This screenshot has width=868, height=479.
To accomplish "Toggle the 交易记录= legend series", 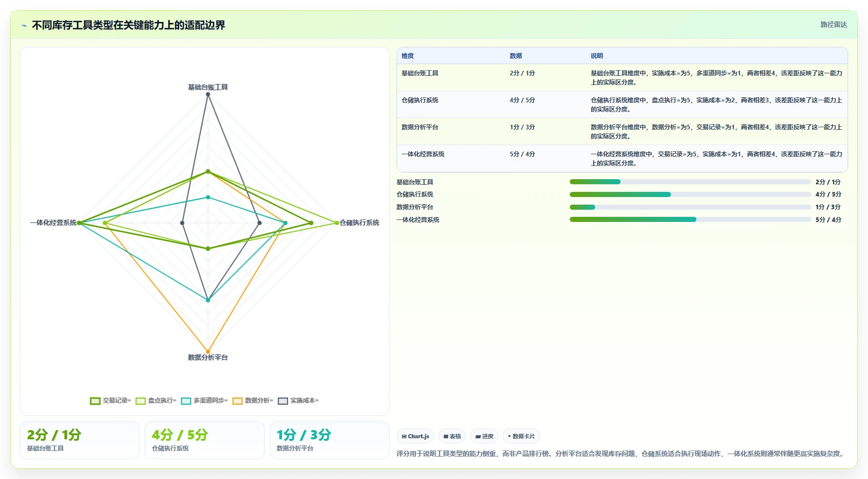I will tap(110, 401).
